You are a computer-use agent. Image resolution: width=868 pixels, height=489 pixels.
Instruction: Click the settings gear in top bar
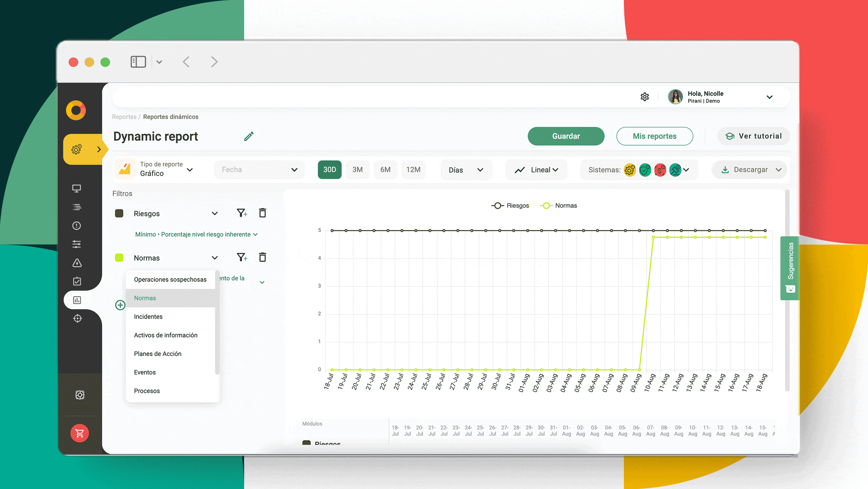point(644,97)
